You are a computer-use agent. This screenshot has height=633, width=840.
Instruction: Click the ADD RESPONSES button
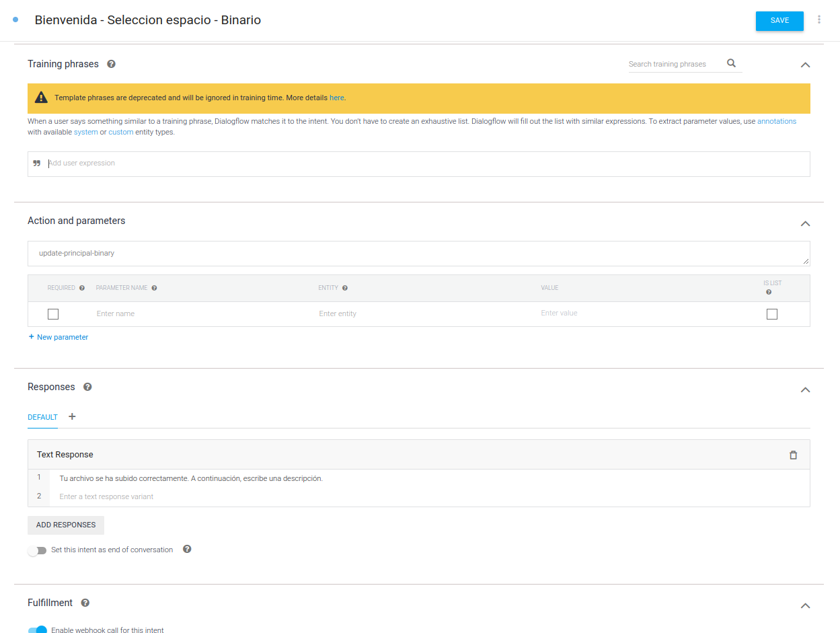tap(66, 525)
